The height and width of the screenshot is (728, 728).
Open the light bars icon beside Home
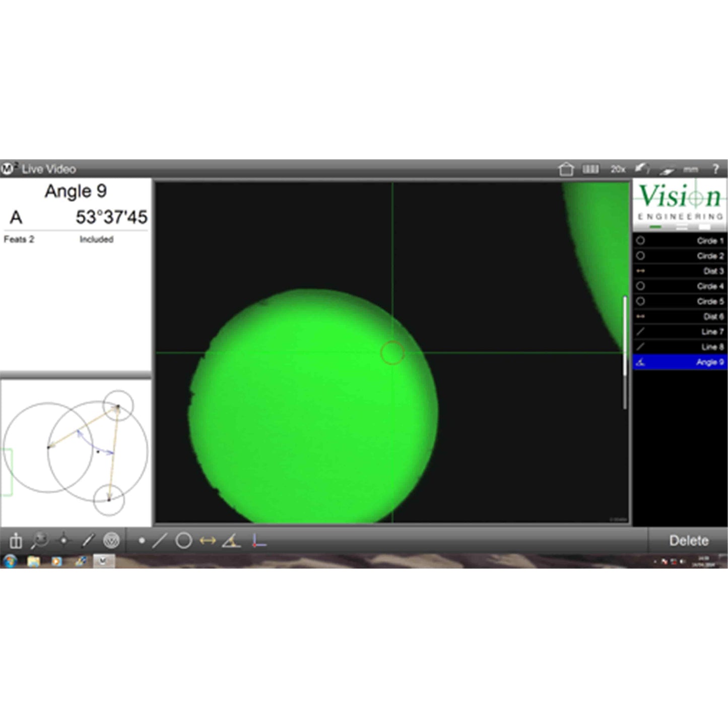coord(591,169)
